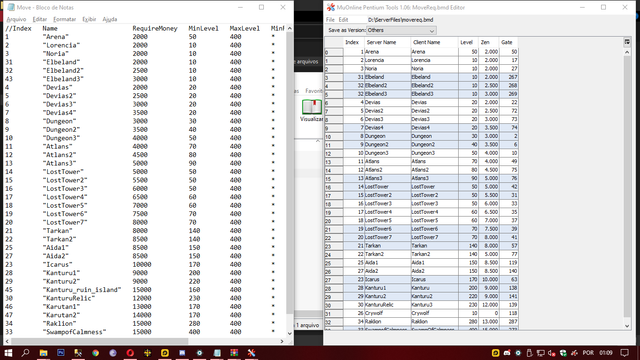Click Notepad horizontal scrollbar left arrow
This screenshot has height=360, width=640.
pos(7,341)
